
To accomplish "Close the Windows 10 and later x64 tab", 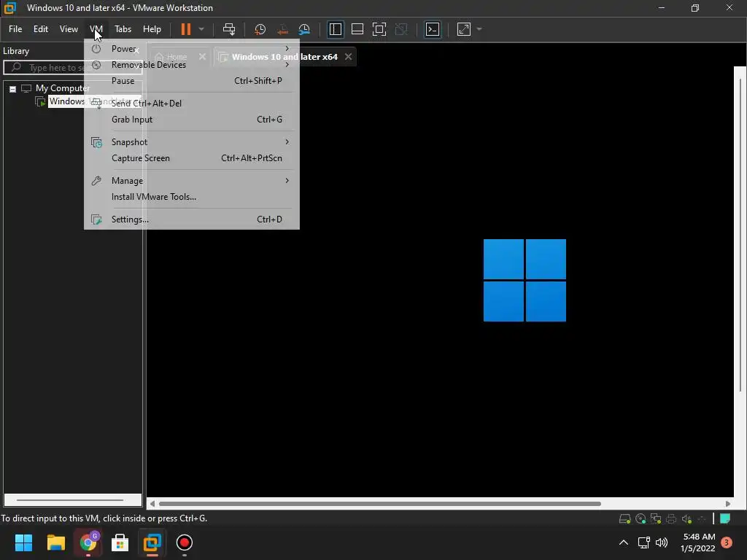I will (x=348, y=57).
